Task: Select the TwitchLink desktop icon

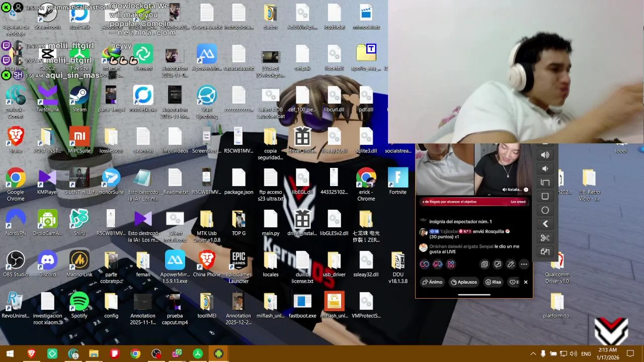Action: click(47, 99)
